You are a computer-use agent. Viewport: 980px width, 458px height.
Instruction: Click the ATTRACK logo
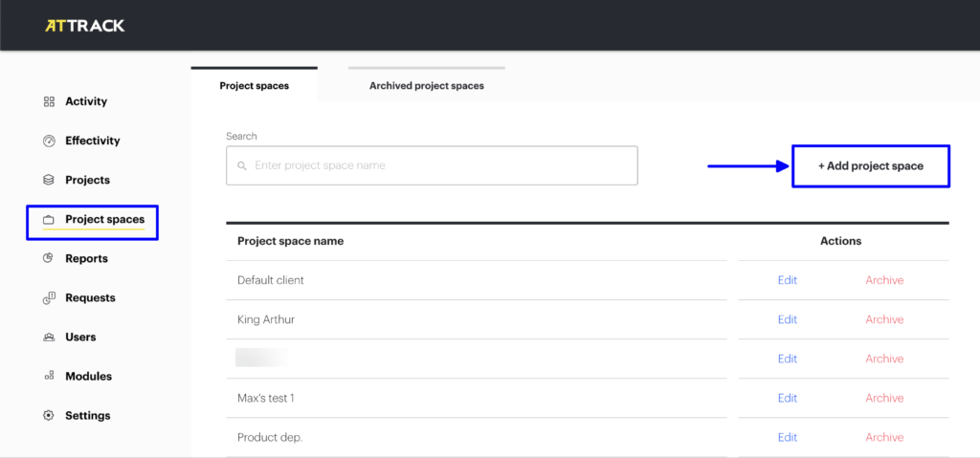point(85,26)
